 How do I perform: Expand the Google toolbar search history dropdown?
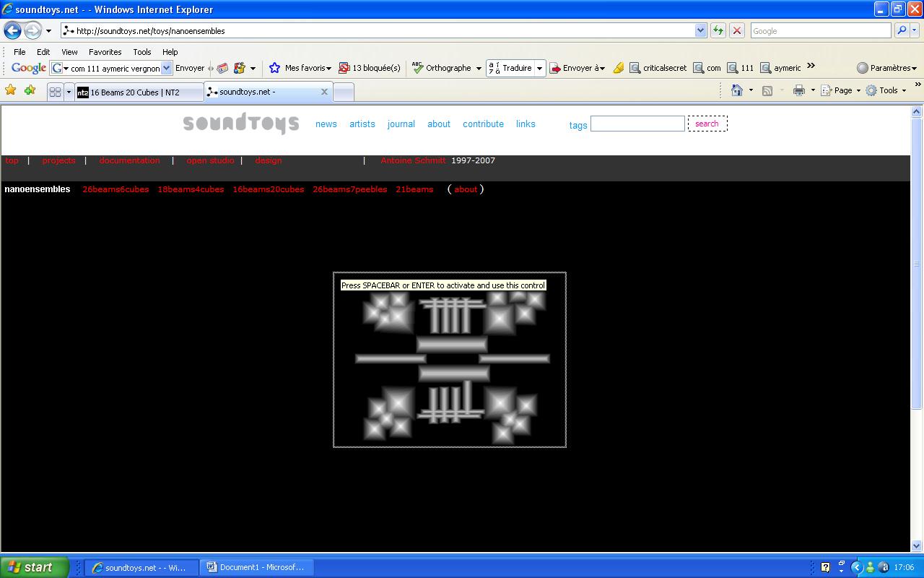click(167, 68)
